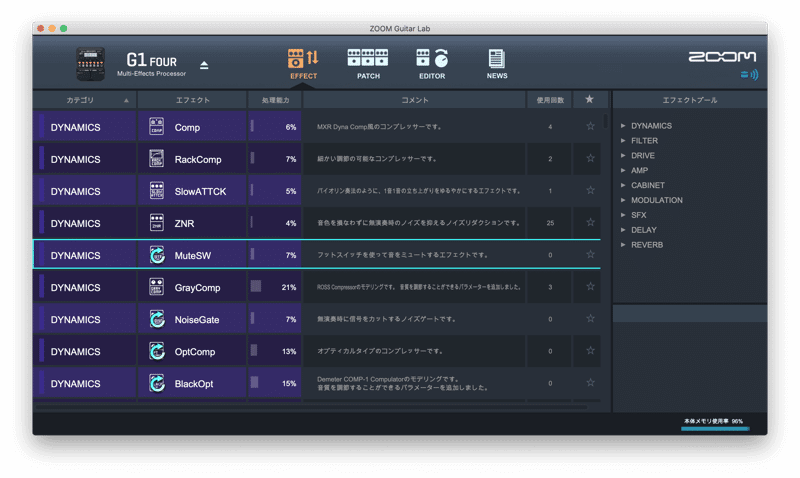Viewport: 800px width, 478px height.
Task: Sort by the エフェクト column header
Action: 192,100
